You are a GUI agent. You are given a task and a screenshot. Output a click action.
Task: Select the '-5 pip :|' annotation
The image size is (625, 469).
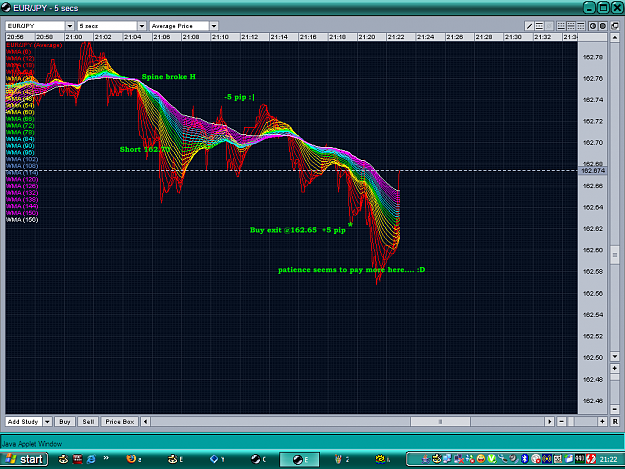click(x=239, y=97)
